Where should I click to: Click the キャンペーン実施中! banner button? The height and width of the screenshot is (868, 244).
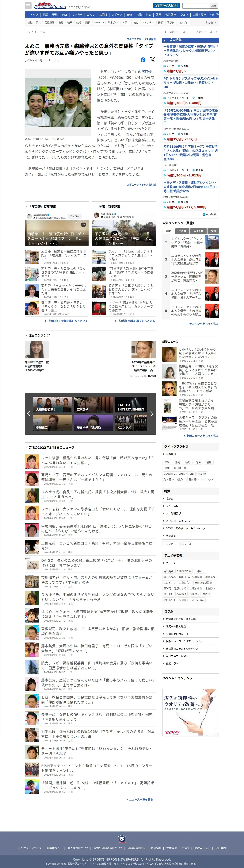pyautogui.click(x=166, y=5)
